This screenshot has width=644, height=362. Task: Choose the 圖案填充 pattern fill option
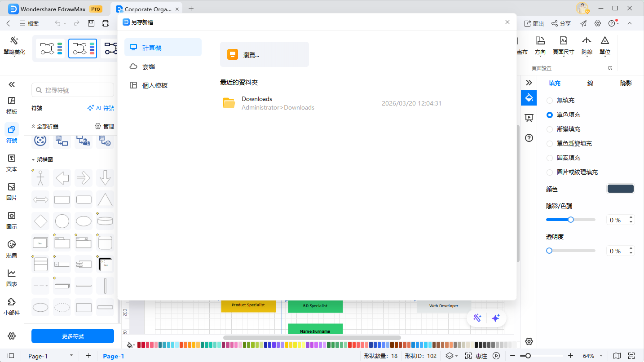pyautogui.click(x=549, y=158)
